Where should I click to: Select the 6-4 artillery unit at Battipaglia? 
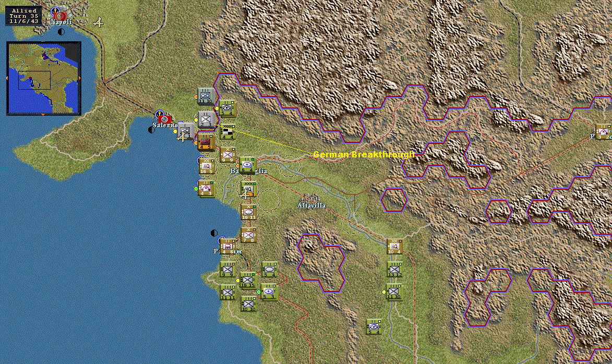247,165
